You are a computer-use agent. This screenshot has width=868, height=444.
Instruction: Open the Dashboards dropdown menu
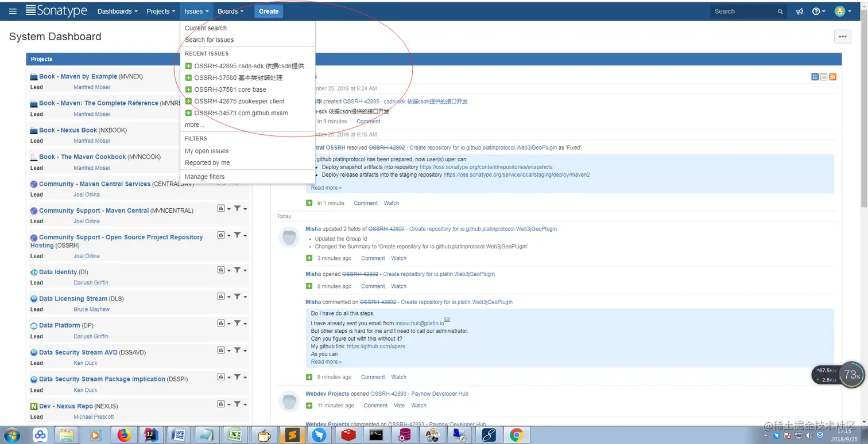tap(117, 11)
